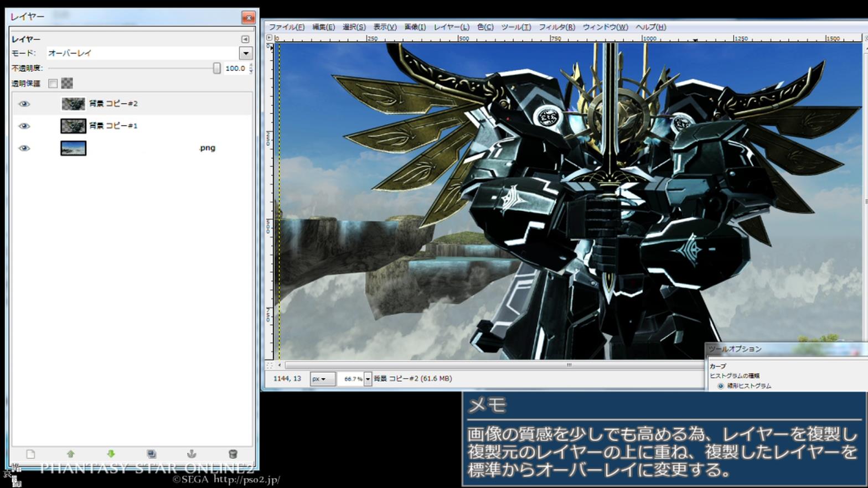Image resolution: width=868 pixels, height=488 pixels.
Task: Open the 色(C) menu
Action: [485, 27]
